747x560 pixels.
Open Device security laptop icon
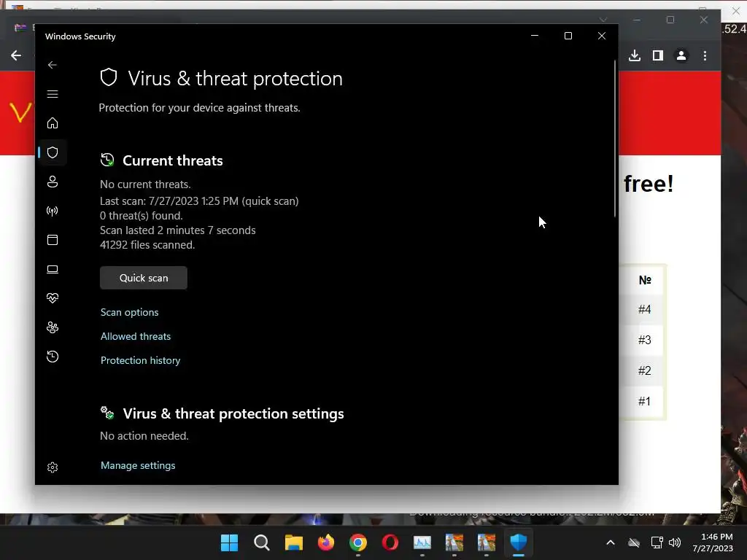click(x=53, y=269)
